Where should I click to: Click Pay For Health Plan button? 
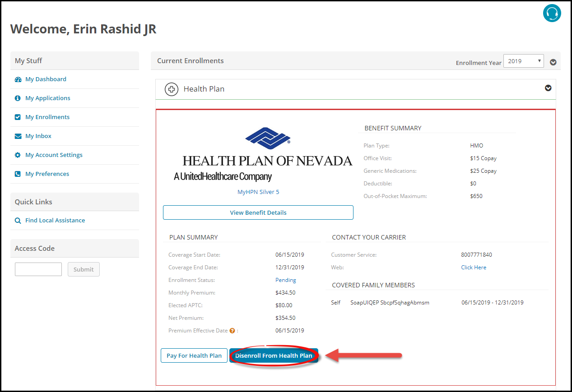coord(194,355)
